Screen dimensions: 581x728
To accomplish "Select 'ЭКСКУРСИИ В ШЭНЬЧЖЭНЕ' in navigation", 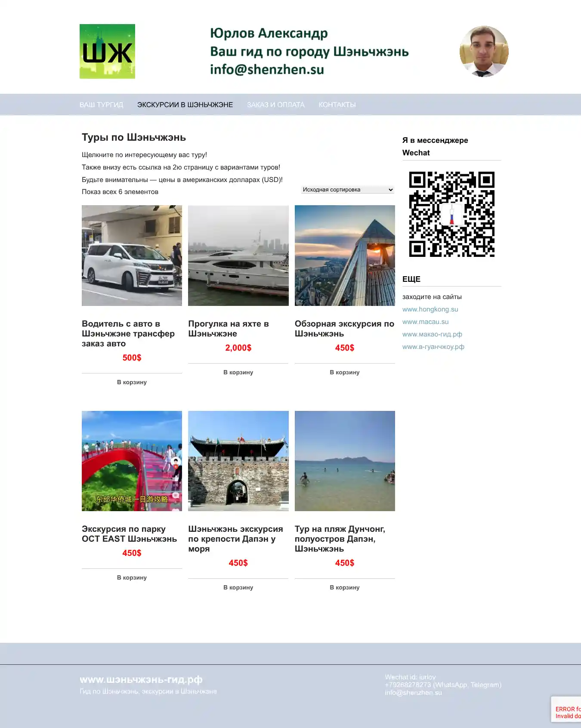I will pos(185,105).
